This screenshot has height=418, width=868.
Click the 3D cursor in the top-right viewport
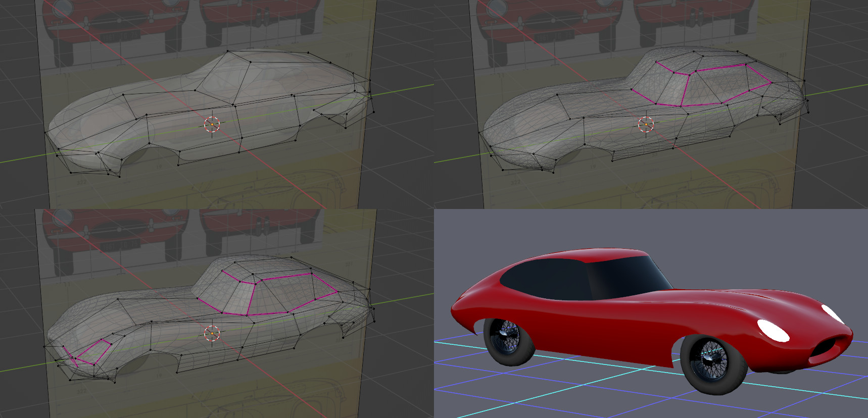point(646,124)
